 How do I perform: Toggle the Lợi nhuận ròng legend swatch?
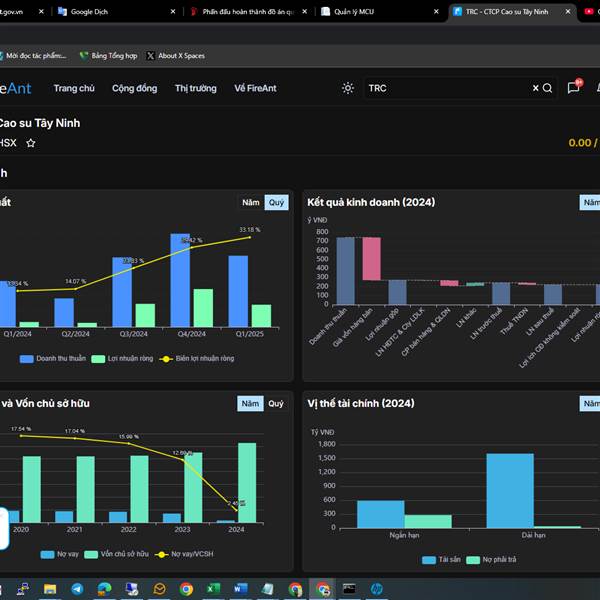98,359
